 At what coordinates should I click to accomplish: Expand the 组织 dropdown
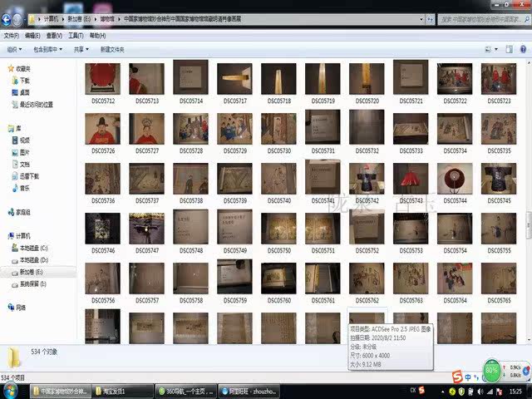coord(14,50)
